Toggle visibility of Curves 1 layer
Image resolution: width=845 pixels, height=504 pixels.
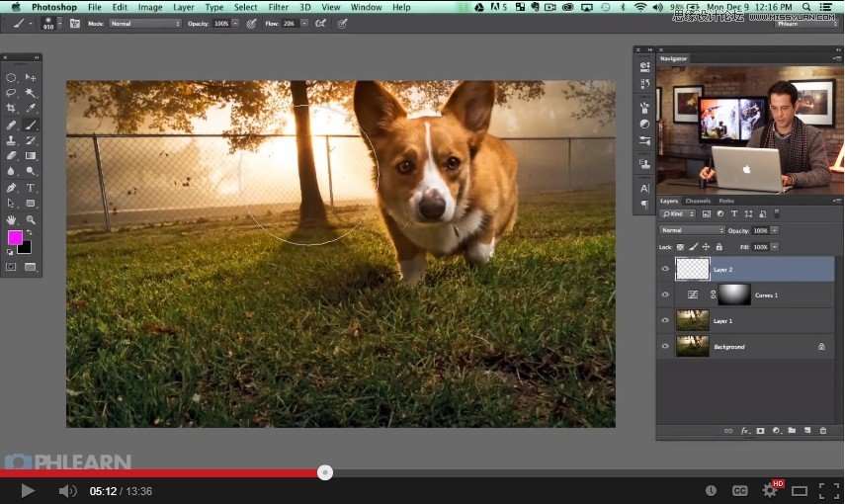665,294
